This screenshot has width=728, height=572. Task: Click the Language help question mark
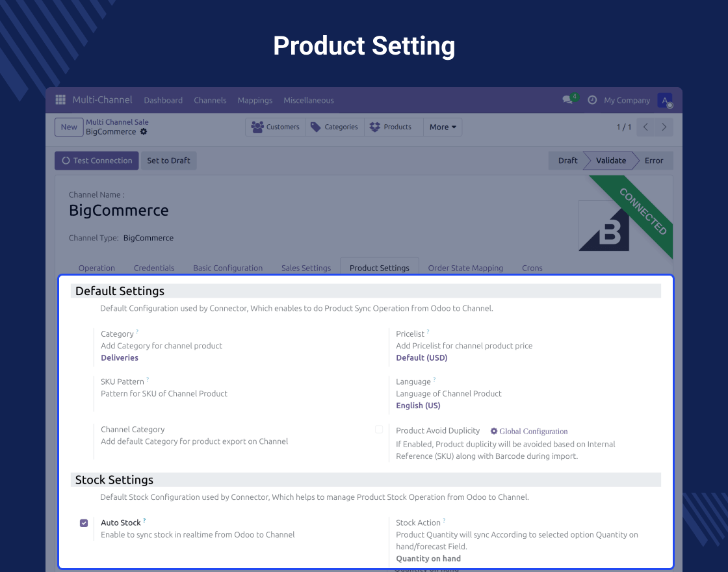coord(434,380)
